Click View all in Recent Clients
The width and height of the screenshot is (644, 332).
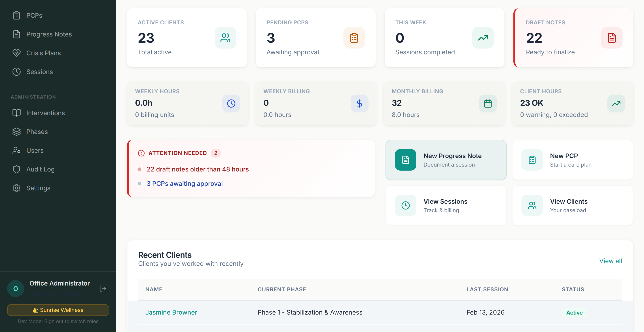610,261
